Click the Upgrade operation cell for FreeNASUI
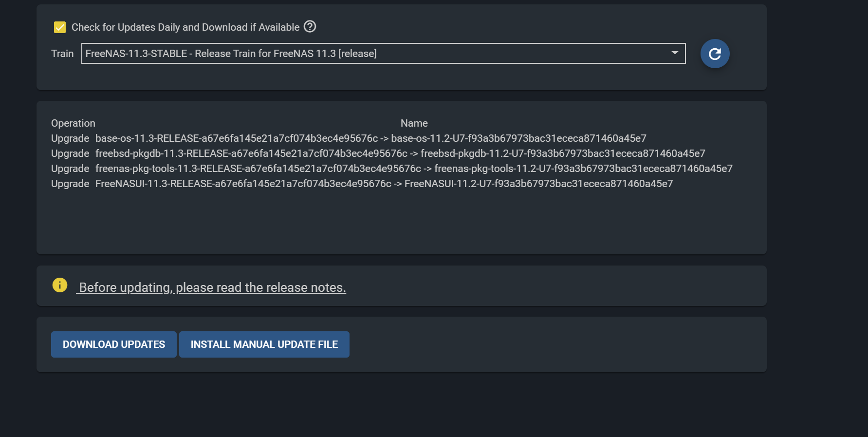 (x=70, y=184)
